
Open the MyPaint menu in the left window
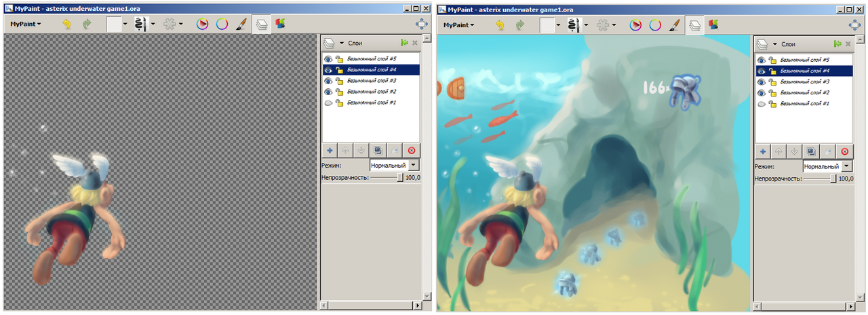(x=25, y=24)
